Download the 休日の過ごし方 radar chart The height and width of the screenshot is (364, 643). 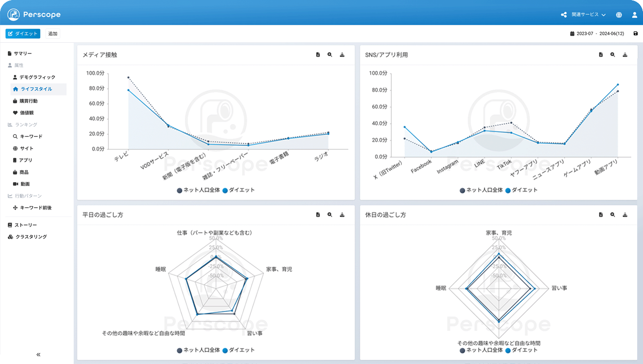(625, 215)
